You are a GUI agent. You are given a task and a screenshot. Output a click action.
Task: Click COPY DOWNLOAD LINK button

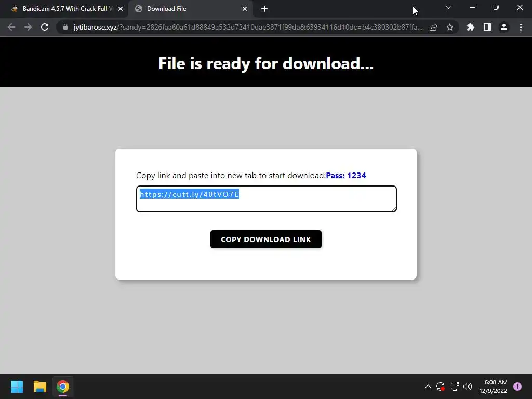pyautogui.click(x=265, y=239)
